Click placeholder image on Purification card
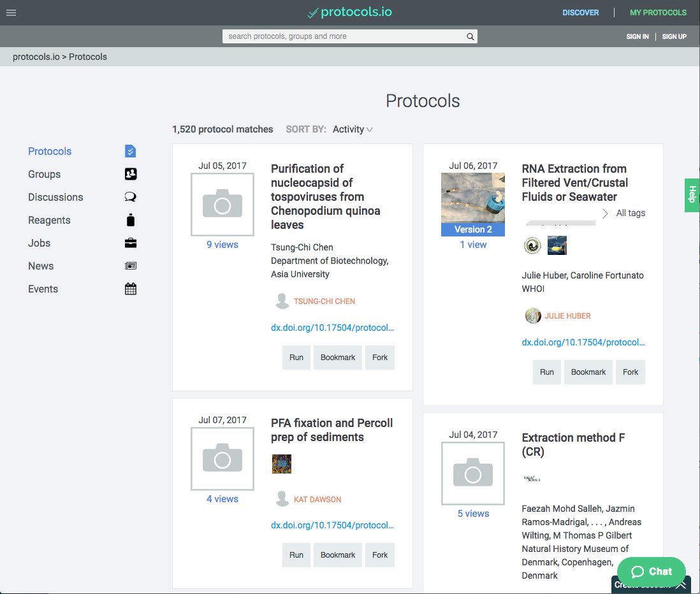The image size is (700, 594). point(222,205)
